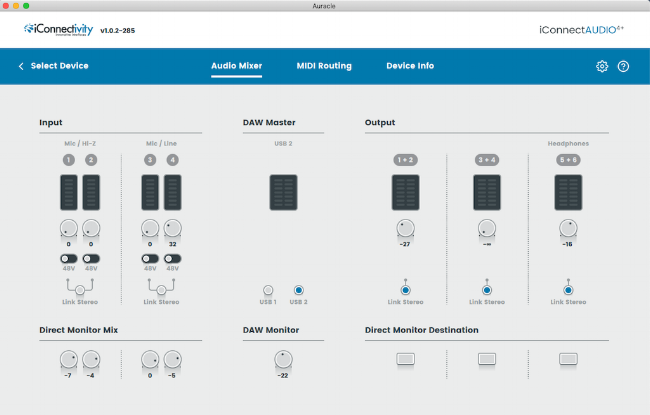Viewport: 650px width, 415px height.
Task: Enable direct monitor destination for output 1+2
Action: [x=405, y=359]
